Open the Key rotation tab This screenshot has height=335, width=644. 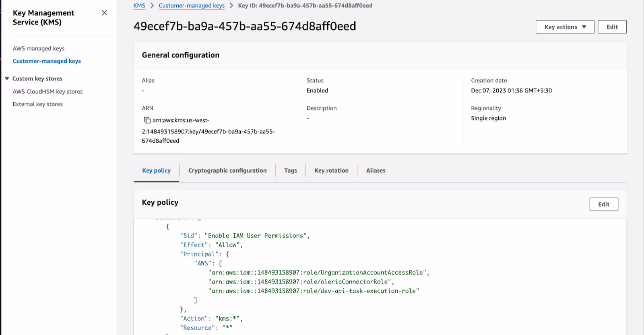[331, 171]
